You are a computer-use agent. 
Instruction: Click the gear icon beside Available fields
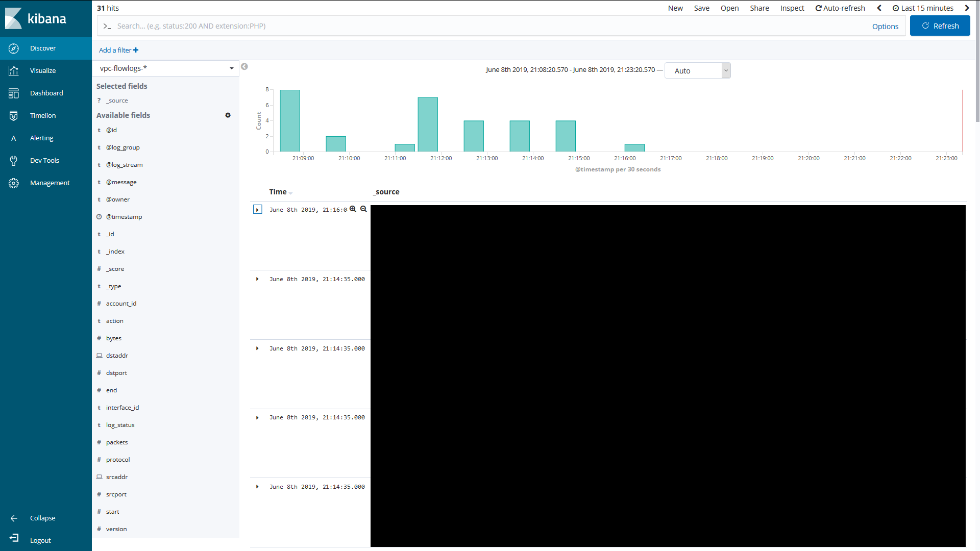228,115
